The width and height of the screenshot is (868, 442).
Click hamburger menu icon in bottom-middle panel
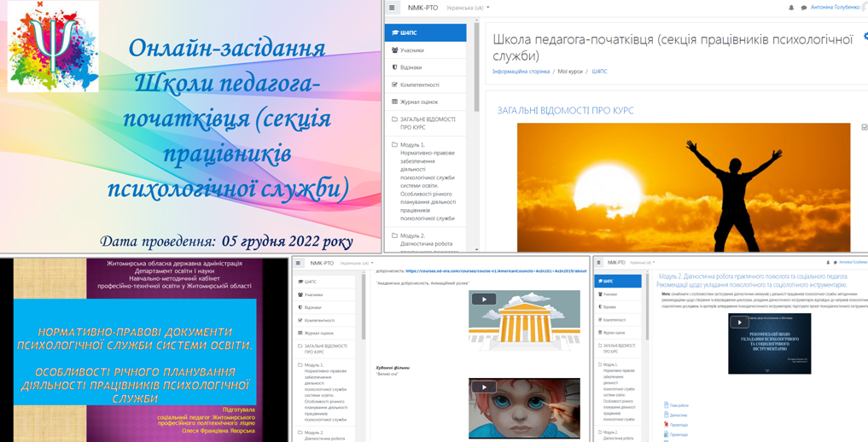299,264
